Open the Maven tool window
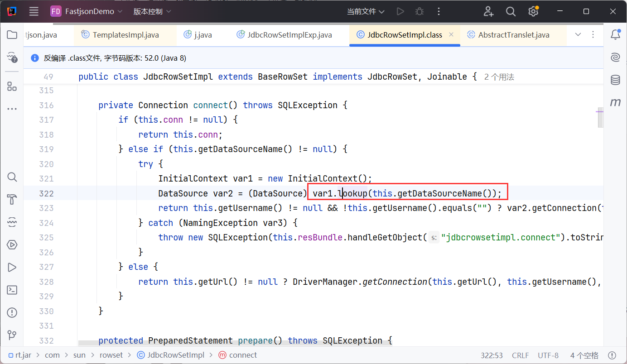 pos(615,103)
